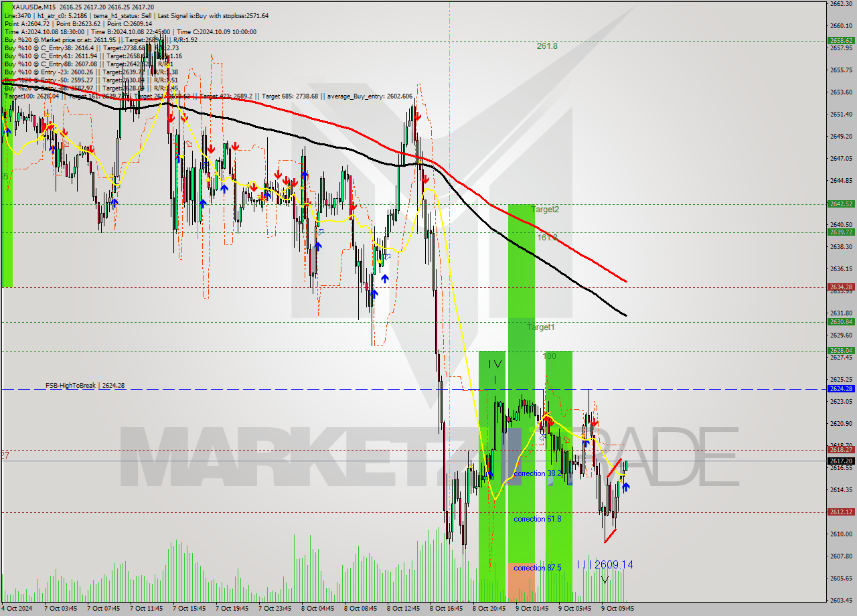Image resolution: width=857 pixels, height=616 pixels.
Task: Click the 9 Oct 05:45 time label
Action: tap(574, 609)
